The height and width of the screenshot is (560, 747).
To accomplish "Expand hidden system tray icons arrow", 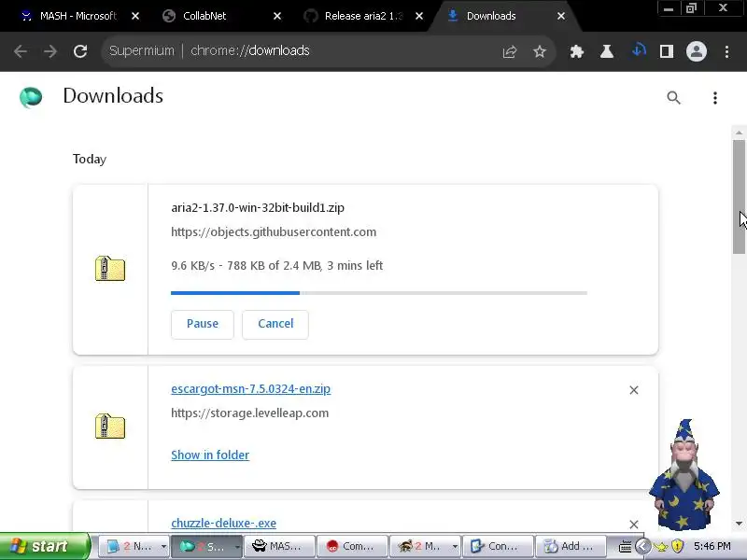I will click(x=642, y=546).
